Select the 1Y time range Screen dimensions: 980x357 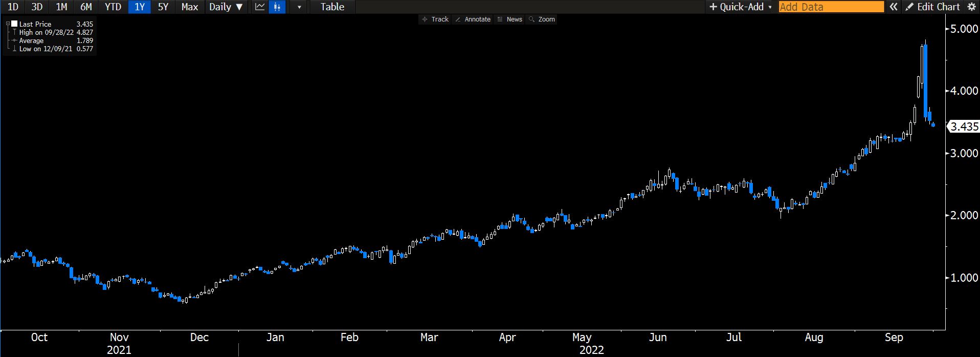(x=139, y=7)
